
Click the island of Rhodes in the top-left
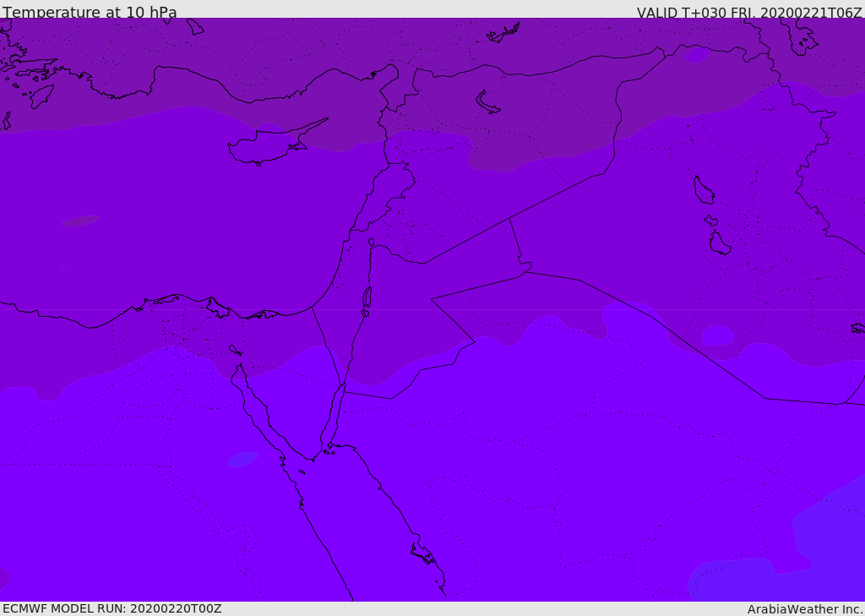tap(41, 95)
